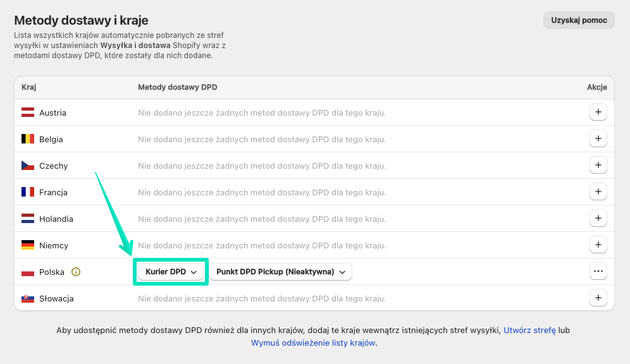Click the Słowacja flag icon
Screen dimensions: 630x364
click(28, 298)
